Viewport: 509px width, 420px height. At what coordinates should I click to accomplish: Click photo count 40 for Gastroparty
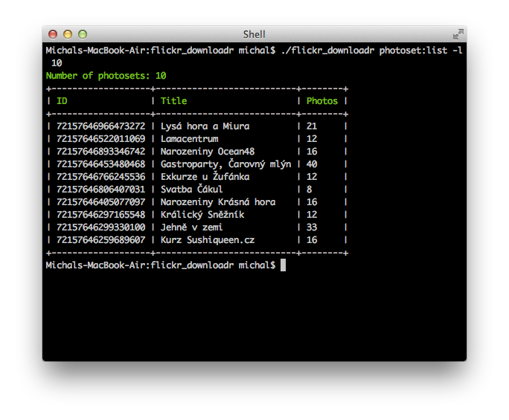coord(312,164)
